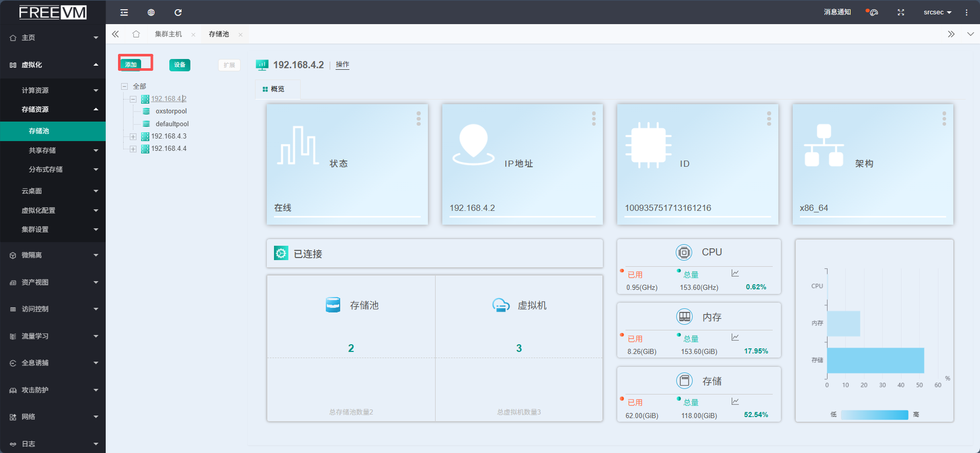This screenshot has height=453, width=980.
Task: Toggle fullscreen mode icon
Action: tap(900, 12)
